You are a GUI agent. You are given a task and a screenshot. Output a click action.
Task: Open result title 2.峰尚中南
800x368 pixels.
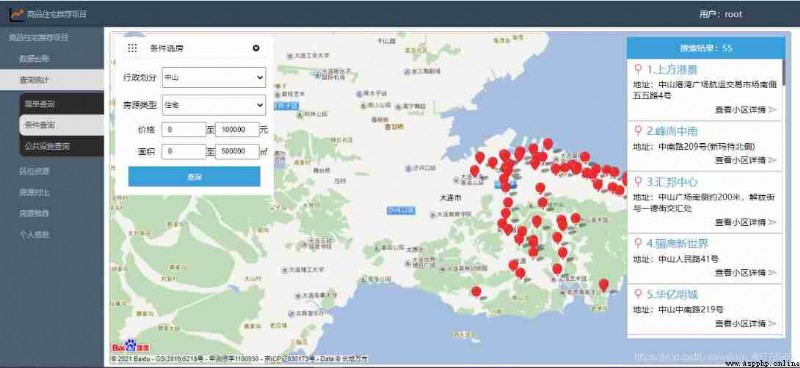(x=672, y=131)
